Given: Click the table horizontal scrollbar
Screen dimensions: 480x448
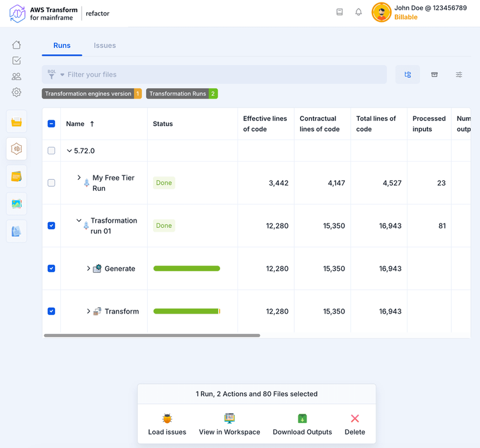Looking at the screenshot, I should [x=152, y=335].
